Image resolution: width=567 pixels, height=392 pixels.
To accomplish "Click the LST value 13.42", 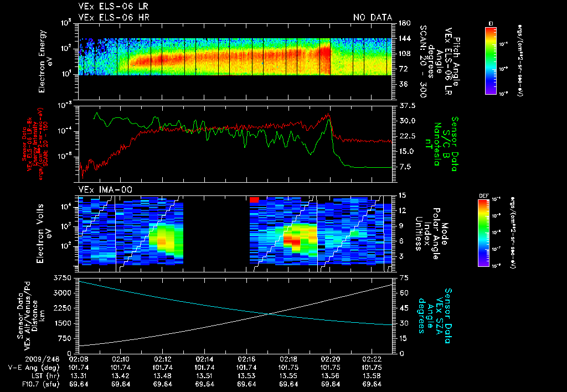I will (120, 376).
